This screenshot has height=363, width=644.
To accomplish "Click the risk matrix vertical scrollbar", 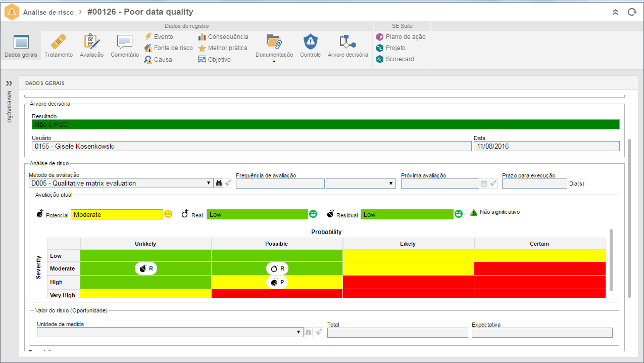I will click(611, 260).
